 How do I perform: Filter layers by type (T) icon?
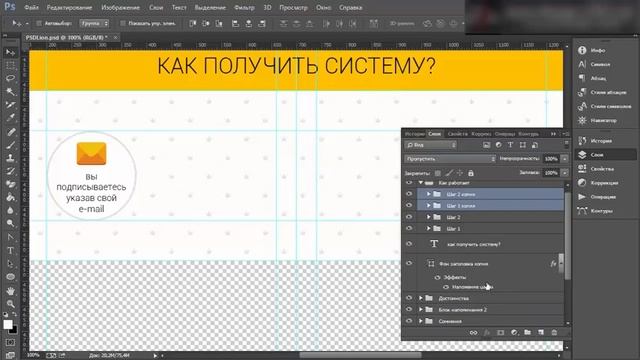pyautogui.click(x=510, y=145)
